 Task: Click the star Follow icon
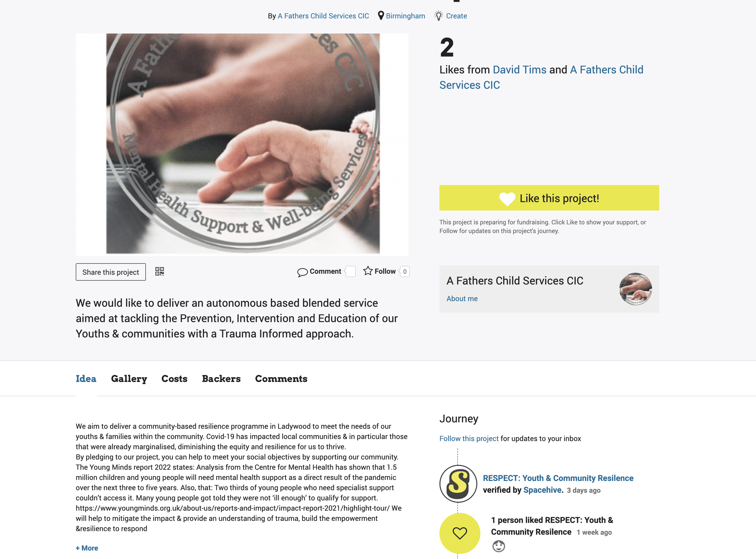pyautogui.click(x=368, y=271)
